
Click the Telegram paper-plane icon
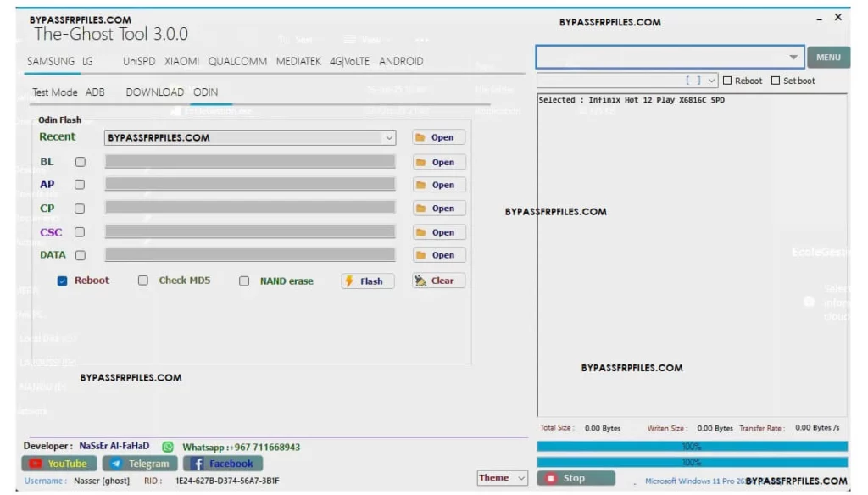(115, 464)
